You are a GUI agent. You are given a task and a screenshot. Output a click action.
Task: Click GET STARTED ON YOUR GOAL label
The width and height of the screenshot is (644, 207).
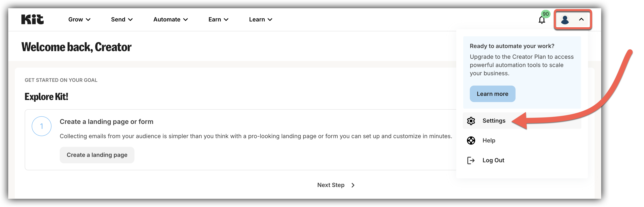(x=61, y=80)
